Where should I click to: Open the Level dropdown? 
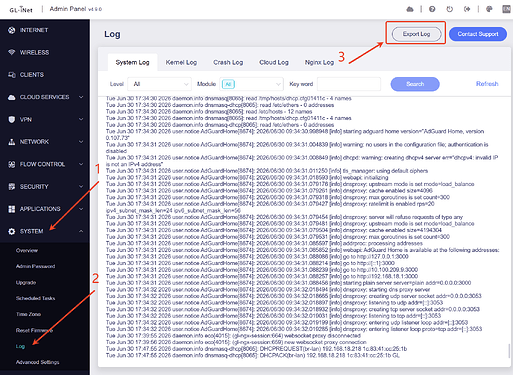tap(160, 84)
